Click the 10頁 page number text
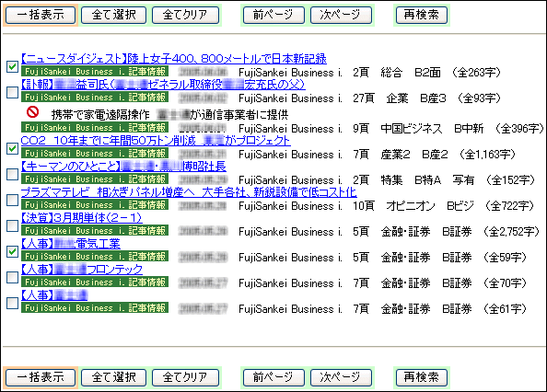 point(364,206)
